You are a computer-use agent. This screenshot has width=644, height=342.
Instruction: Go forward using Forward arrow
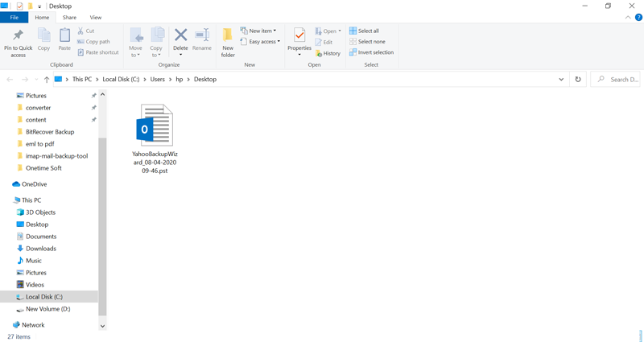pos(25,79)
